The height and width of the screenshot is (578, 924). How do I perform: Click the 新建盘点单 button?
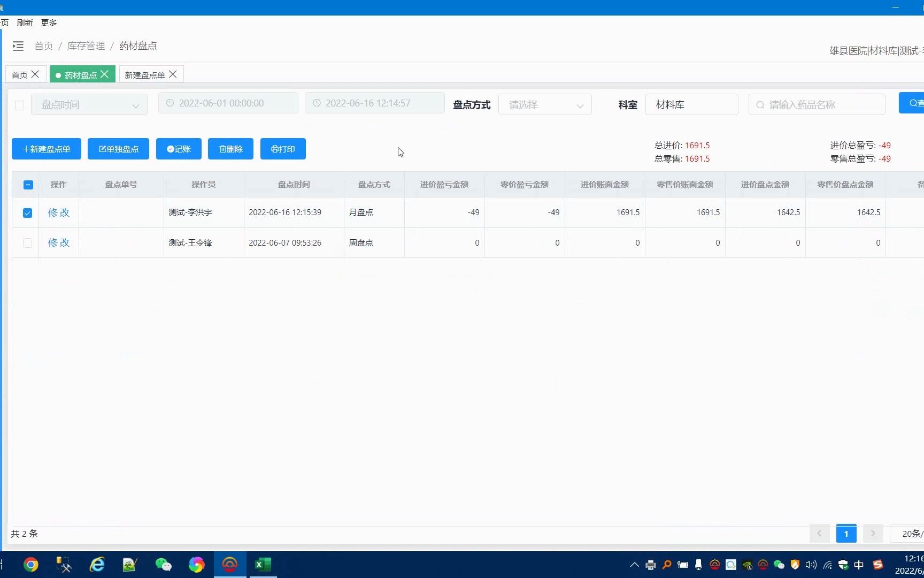(47, 149)
